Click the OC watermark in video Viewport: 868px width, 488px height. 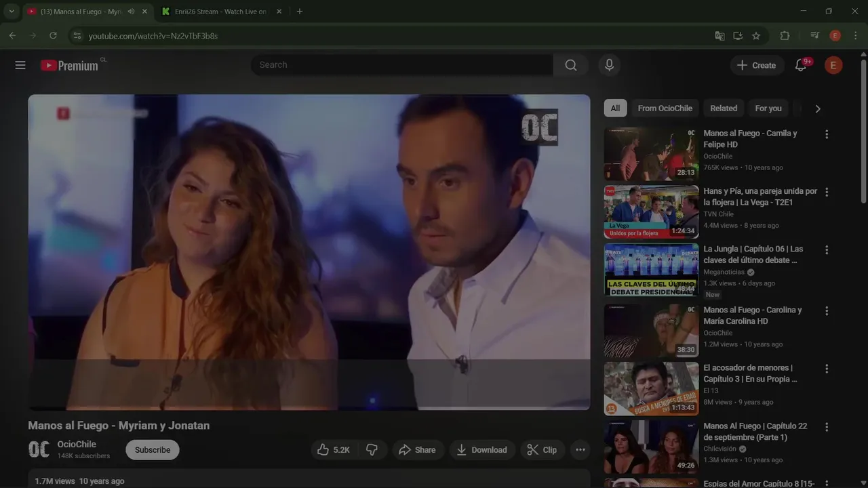(539, 127)
